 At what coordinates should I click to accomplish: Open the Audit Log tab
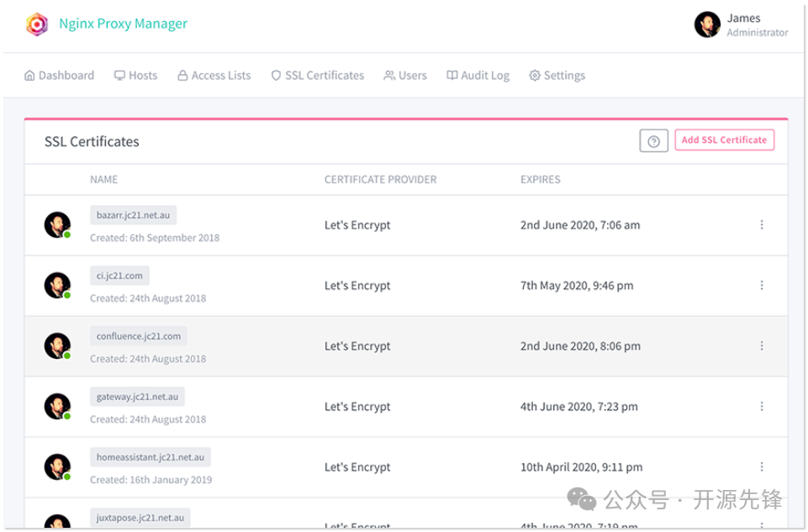click(478, 75)
